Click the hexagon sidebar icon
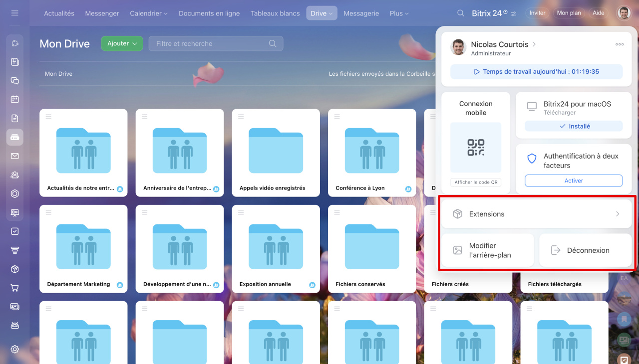This screenshot has width=639, height=364. [x=14, y=193]
